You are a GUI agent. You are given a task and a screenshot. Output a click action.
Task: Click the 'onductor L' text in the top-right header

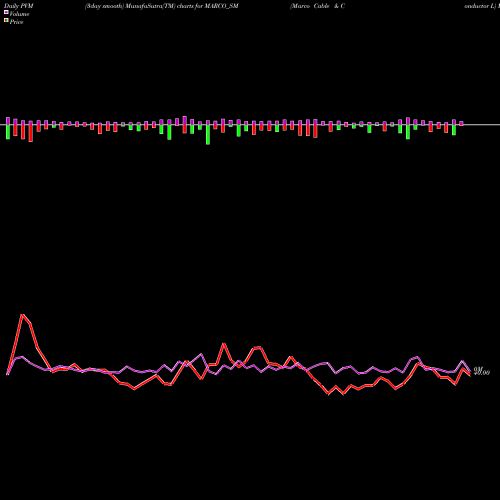click(x=480, y=6)
